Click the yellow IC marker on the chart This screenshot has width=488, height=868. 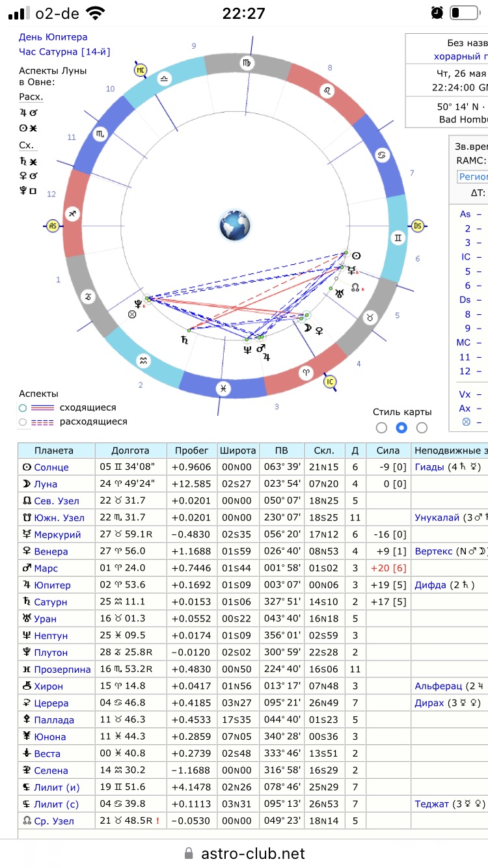coord(330,382)
